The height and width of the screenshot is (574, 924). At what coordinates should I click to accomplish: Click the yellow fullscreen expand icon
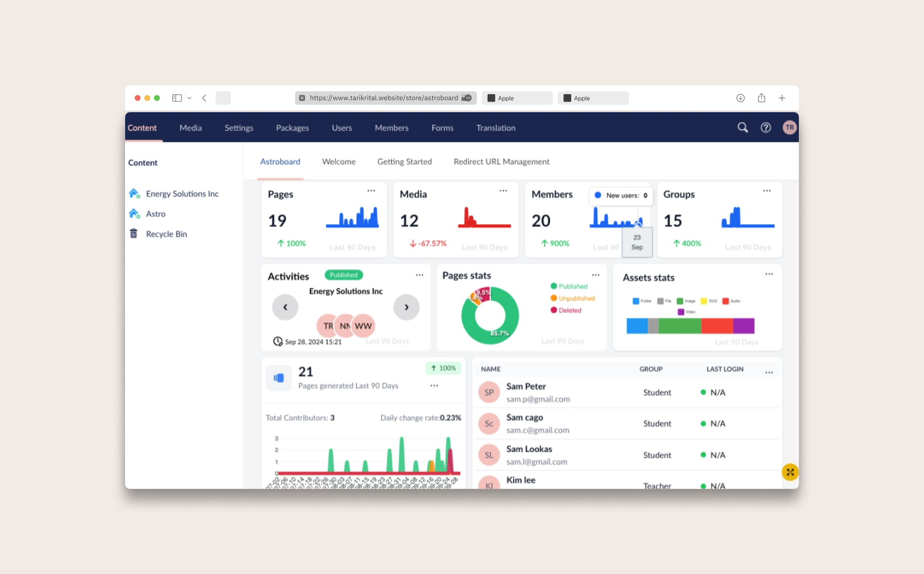[x=790, y=472]
